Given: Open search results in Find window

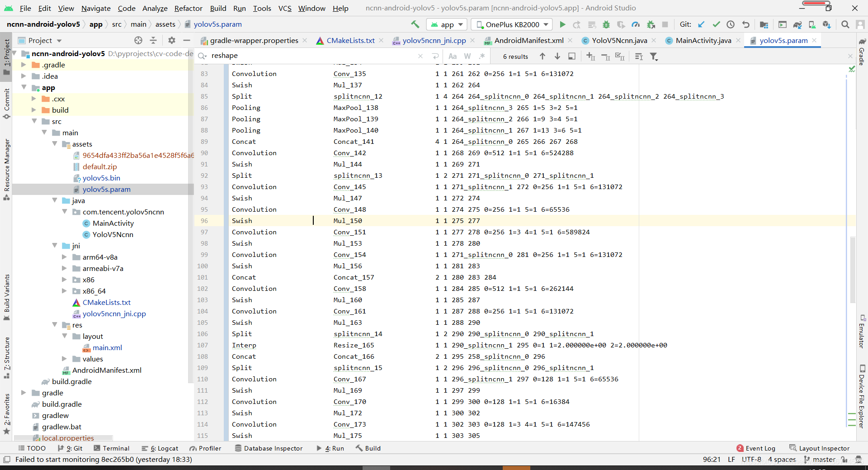Looking at the screenshot, I should (x=572, y=56).
